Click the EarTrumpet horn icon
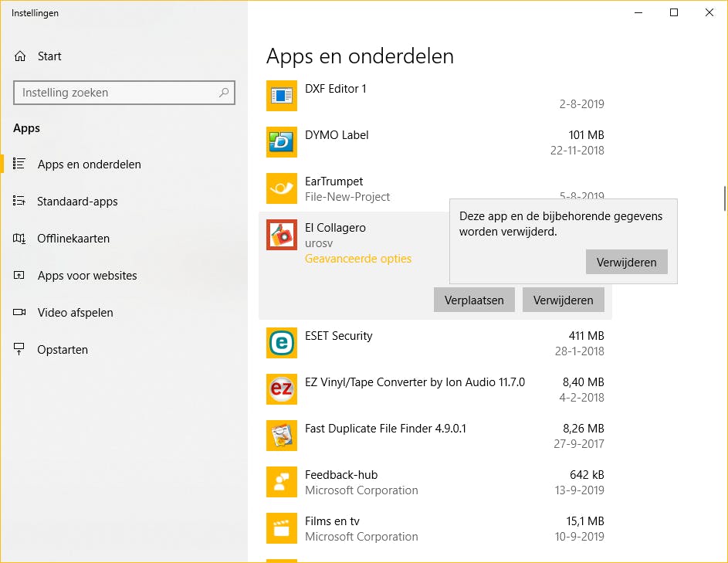Image resolution: width=728 pixels, height=563 pixels. pyautogui.click(x=281, y=188)
